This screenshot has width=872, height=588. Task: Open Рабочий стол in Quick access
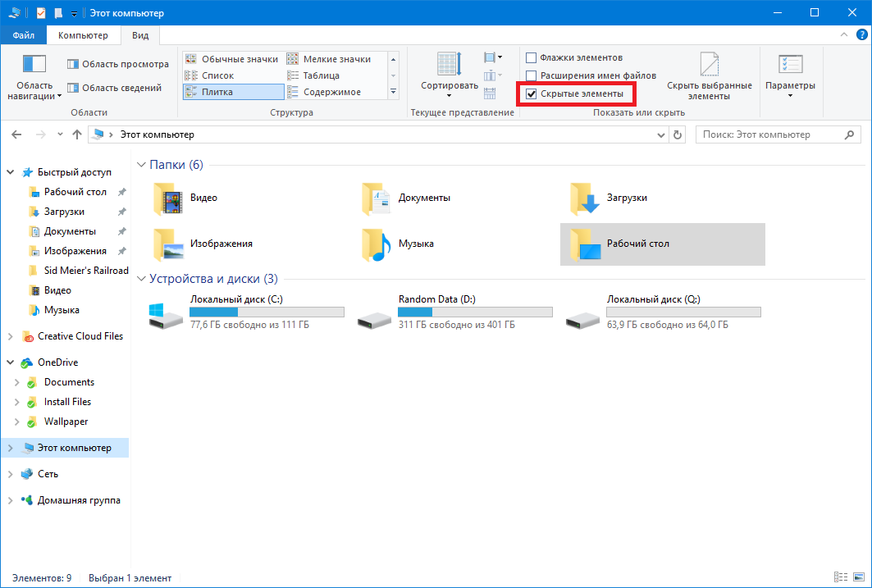pos(75,192)
